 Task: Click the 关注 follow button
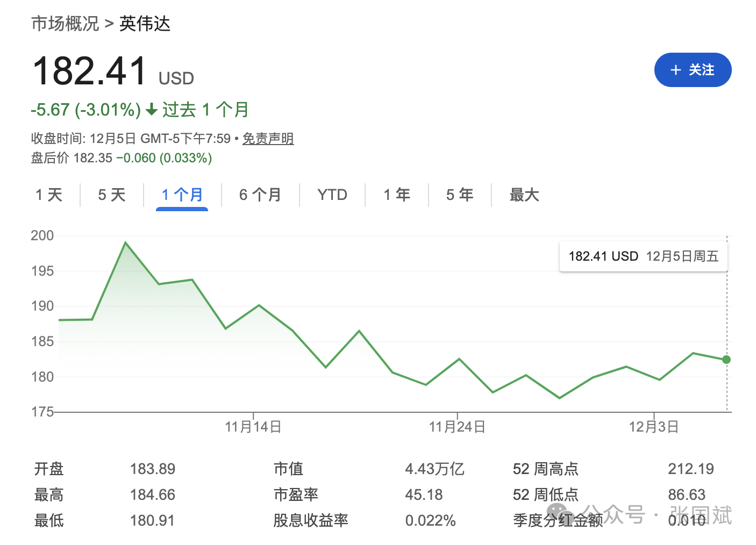point(693,70)
